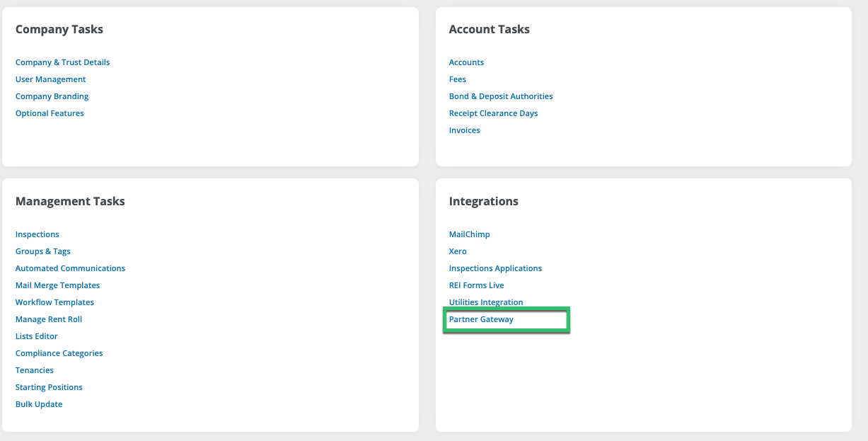Viewport: 868px width, 441px height.
Task: Open the Tenancies link
Action: point(35,370)
